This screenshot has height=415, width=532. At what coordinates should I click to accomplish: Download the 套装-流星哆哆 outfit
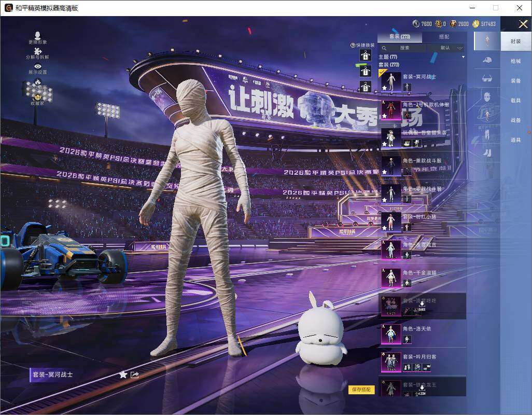(422, 307)
